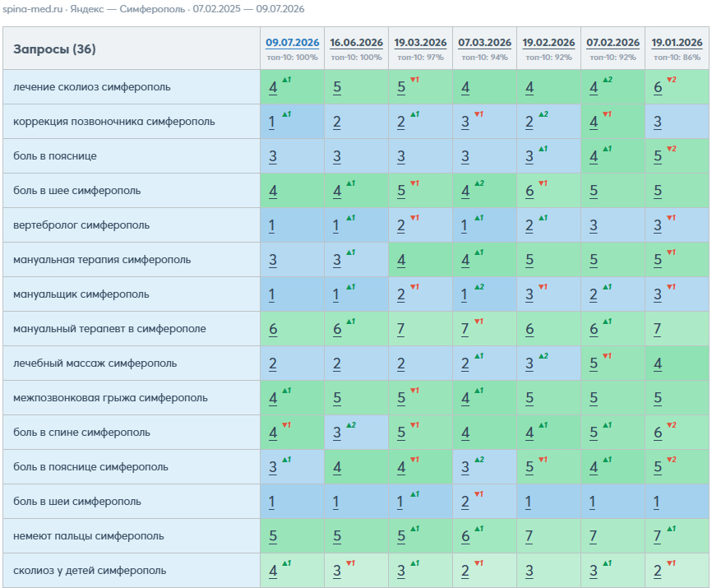This screenshot has width=712, height=588.
Task: Select the 07.03.2026 date column header
Action: (x=484, y=43)
